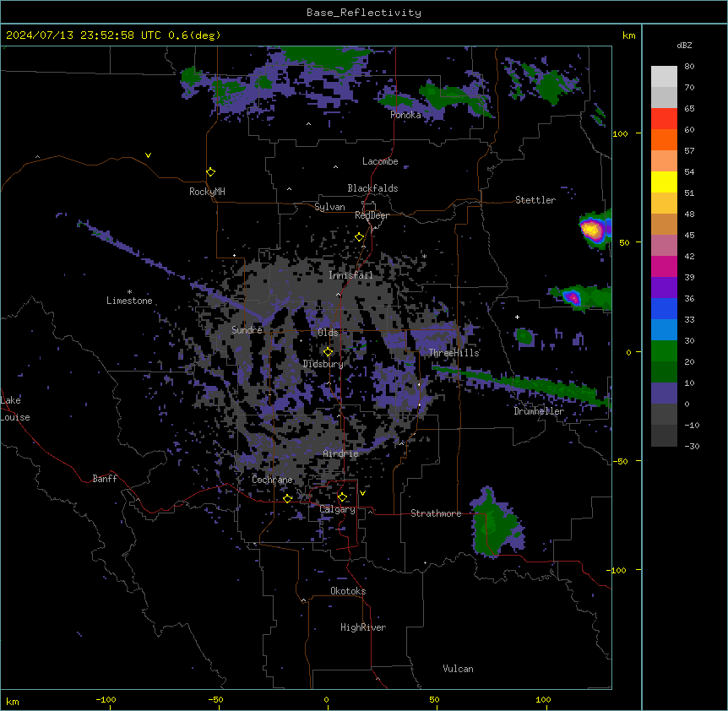Click the 0 tick on the horizontal km axis
Image resolution: width=728 pixels, height=711 pixels.
[x=326, y=699]
